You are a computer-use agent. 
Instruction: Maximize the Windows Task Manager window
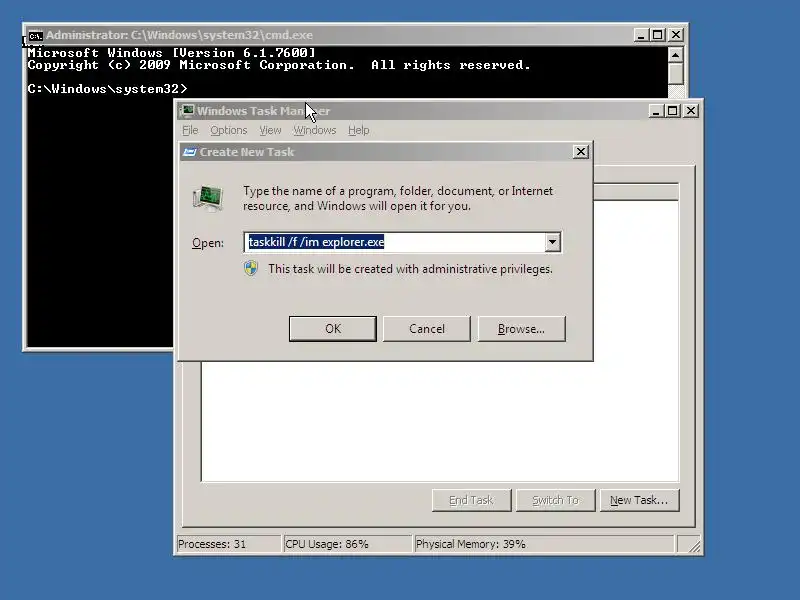pos(672,111)
